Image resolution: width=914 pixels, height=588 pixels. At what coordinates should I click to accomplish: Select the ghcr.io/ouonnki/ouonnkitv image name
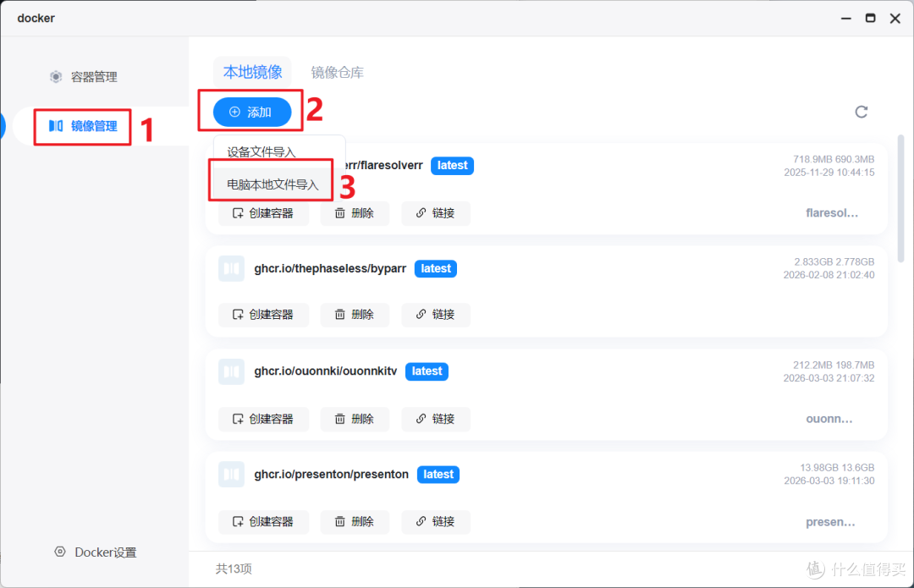[325, 371]
